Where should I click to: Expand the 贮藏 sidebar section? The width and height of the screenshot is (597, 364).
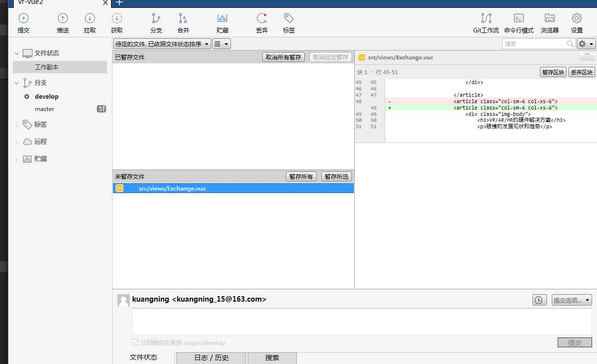17,159
